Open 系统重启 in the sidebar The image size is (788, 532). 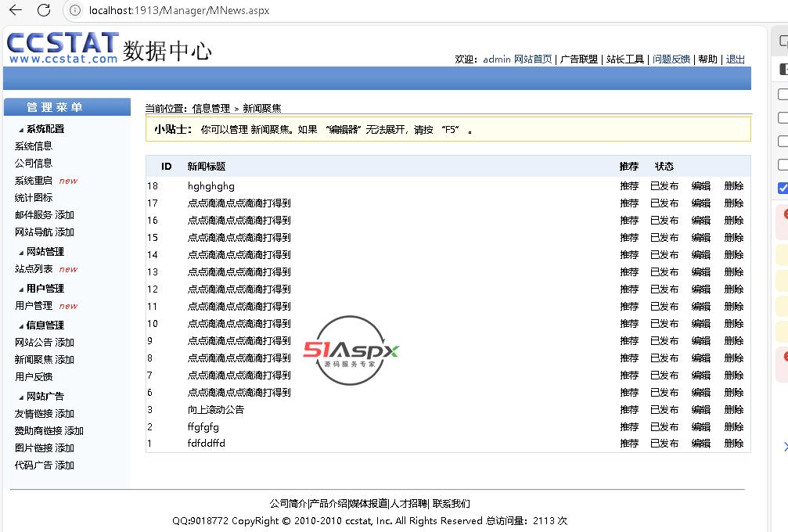point(34,181)
